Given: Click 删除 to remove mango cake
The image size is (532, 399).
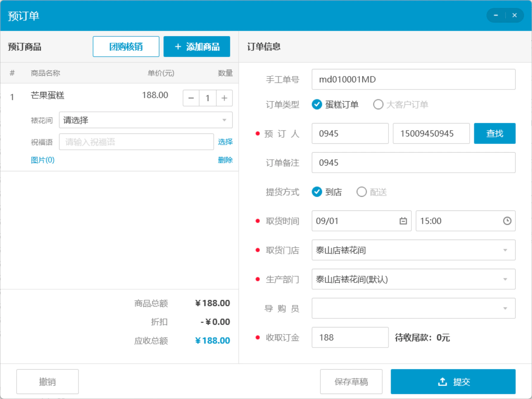Looking at the screenshot, I should (x=225, y=160).
